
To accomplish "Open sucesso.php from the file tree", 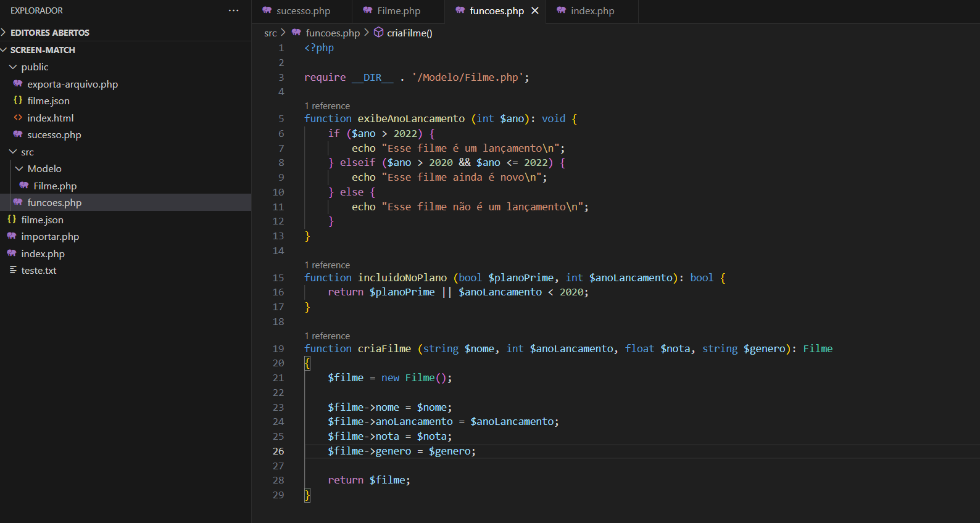I will coord(54,134).
